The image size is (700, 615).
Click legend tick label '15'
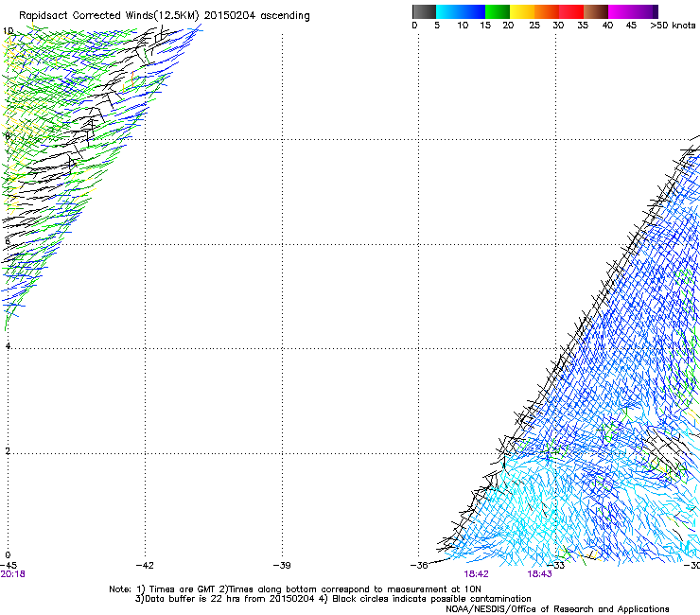pos(485,26)
